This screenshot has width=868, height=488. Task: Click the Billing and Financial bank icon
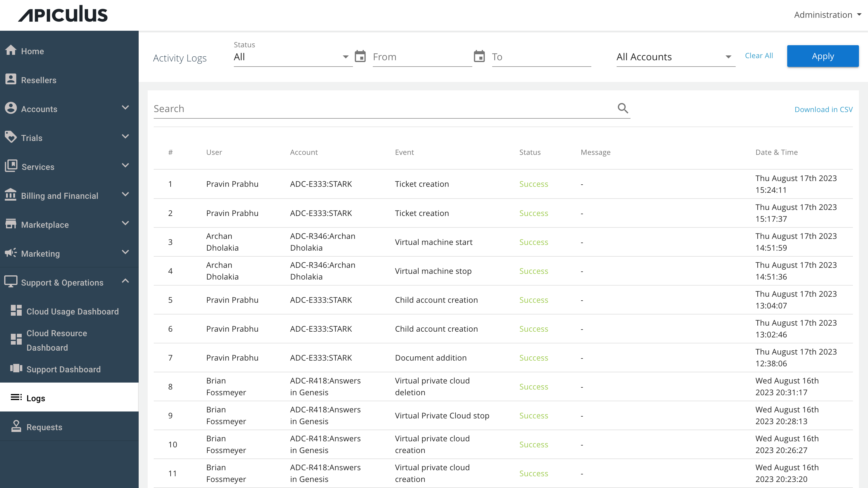click(11, 195)
